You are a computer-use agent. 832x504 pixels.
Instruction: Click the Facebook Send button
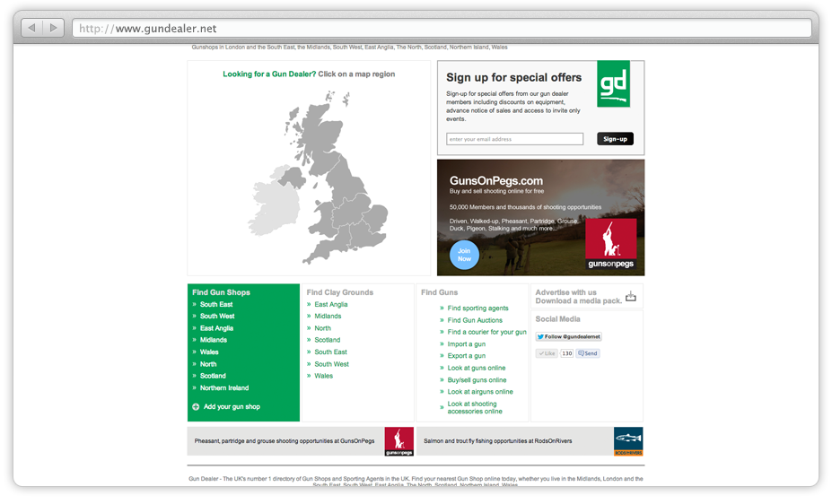pyautogui.click(x=588, y=353)
